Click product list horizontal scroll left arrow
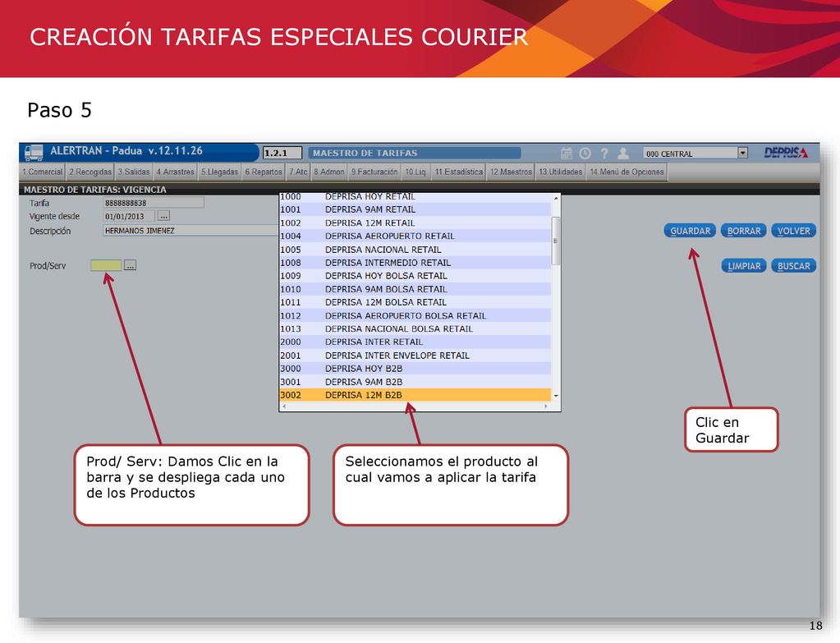This screenshot has height=643, width=840. click(284, 406)
